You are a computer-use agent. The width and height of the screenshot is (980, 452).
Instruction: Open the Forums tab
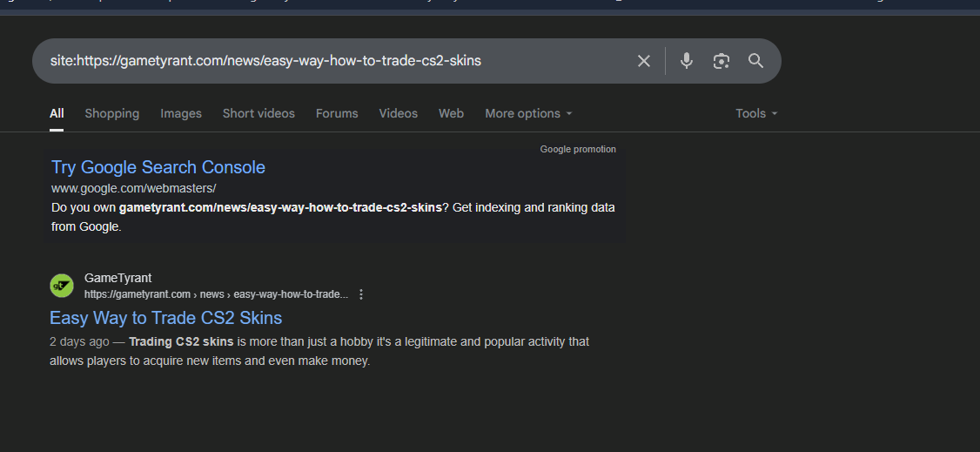(x=337, y=113)
